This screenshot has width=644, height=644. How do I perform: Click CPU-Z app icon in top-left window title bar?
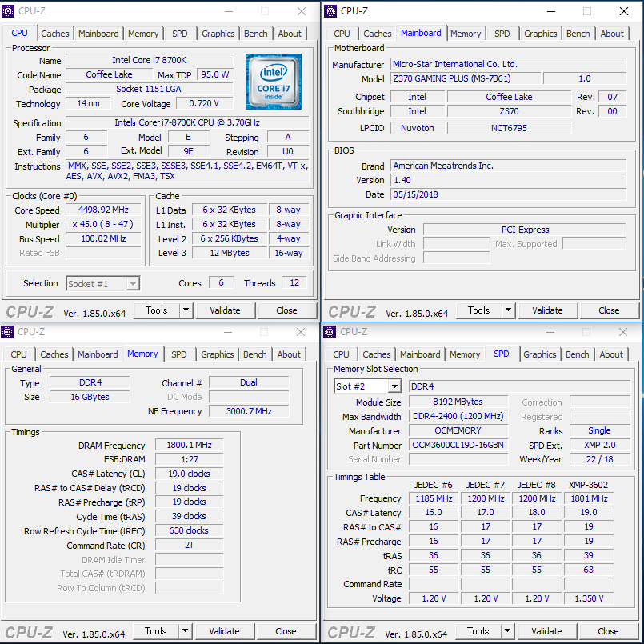click(x=8, y=11)
